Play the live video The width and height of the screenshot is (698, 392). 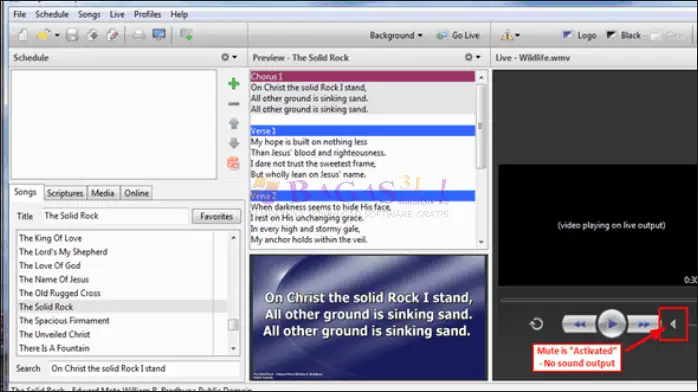tap(612, 324)
